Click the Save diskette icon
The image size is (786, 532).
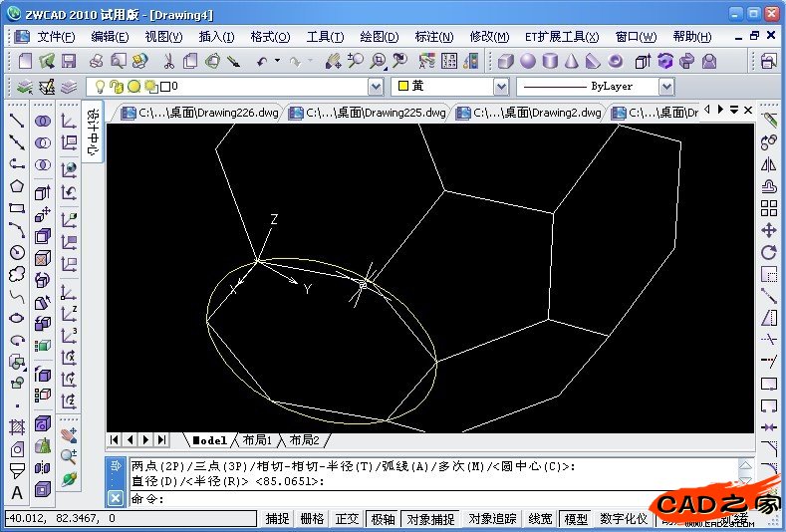coord(69,61)
